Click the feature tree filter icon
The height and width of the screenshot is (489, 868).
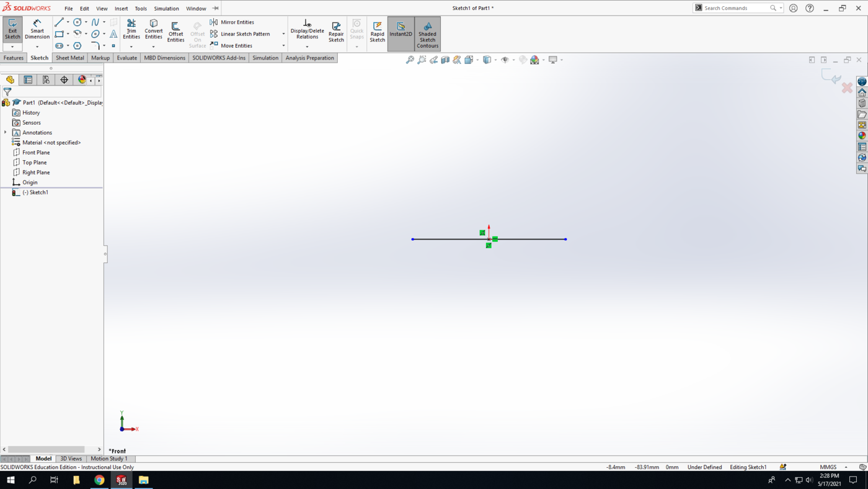[x=7, y=92]
